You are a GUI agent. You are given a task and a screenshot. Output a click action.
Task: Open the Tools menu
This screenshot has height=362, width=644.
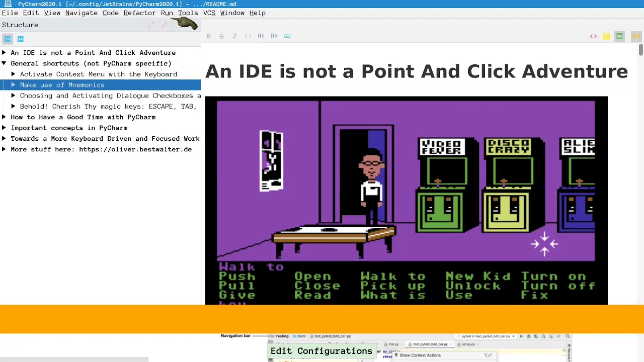click(x=188, y=13)
